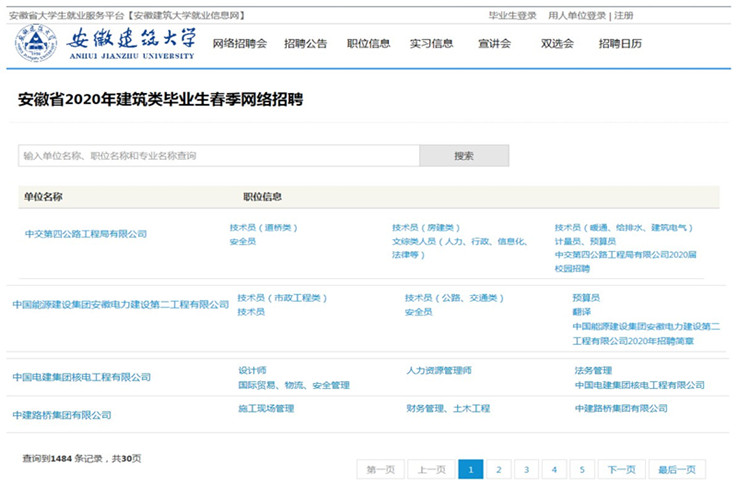Click the 最后一页 pagination button
This screenshot has width=737, height=486.
click(x=676, y=469)
